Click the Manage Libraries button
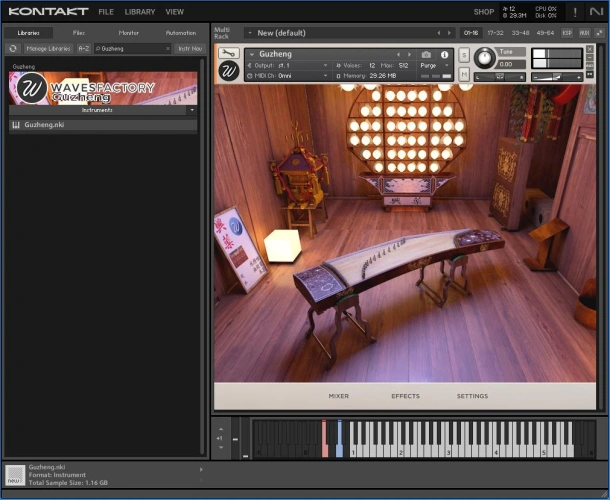The width and height of the screenshot is (610, 500). 49,48
